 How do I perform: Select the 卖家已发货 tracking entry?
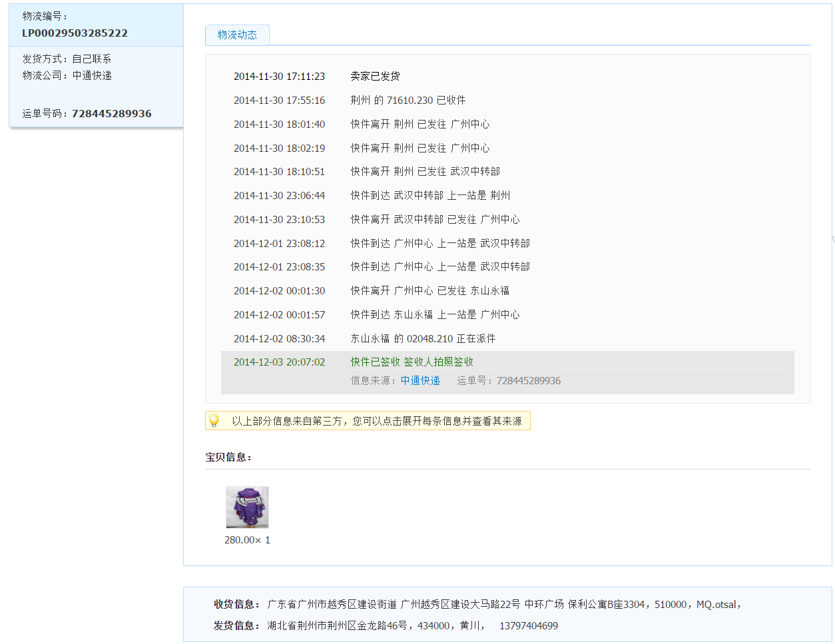(376, 77)
